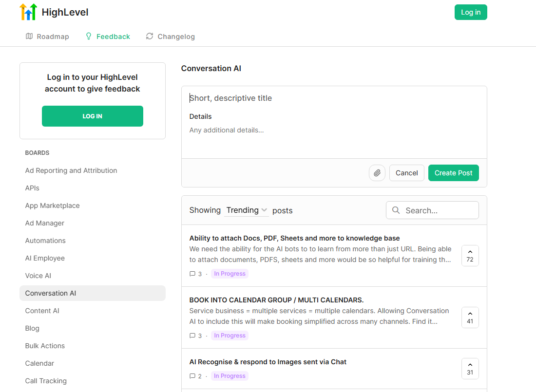
Task: Select the Ad Reporting and Attribution board
Action: click(71, 170)
